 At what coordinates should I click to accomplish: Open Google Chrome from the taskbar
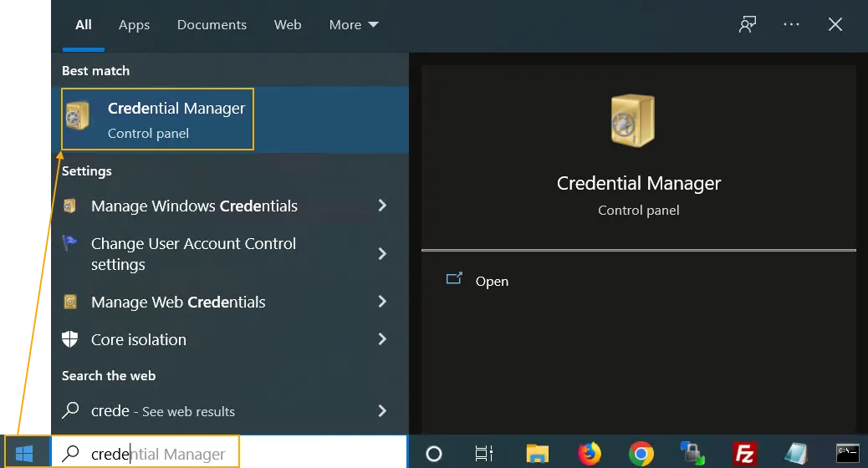[x=641, y=454]
